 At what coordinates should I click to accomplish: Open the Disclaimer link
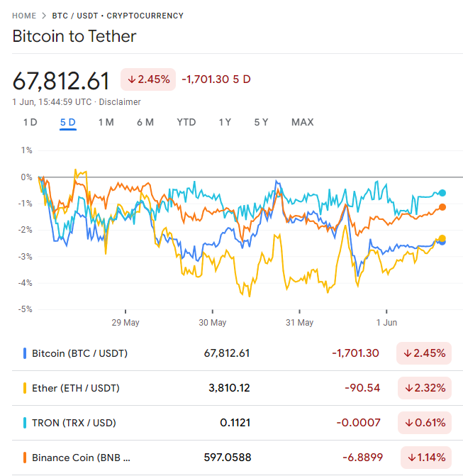point(120,101)
